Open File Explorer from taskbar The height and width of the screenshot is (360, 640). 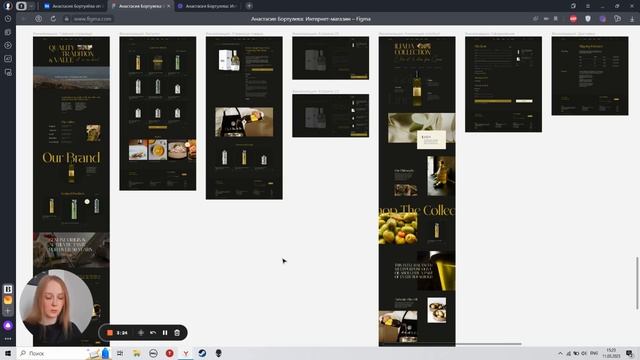point(136,353)
